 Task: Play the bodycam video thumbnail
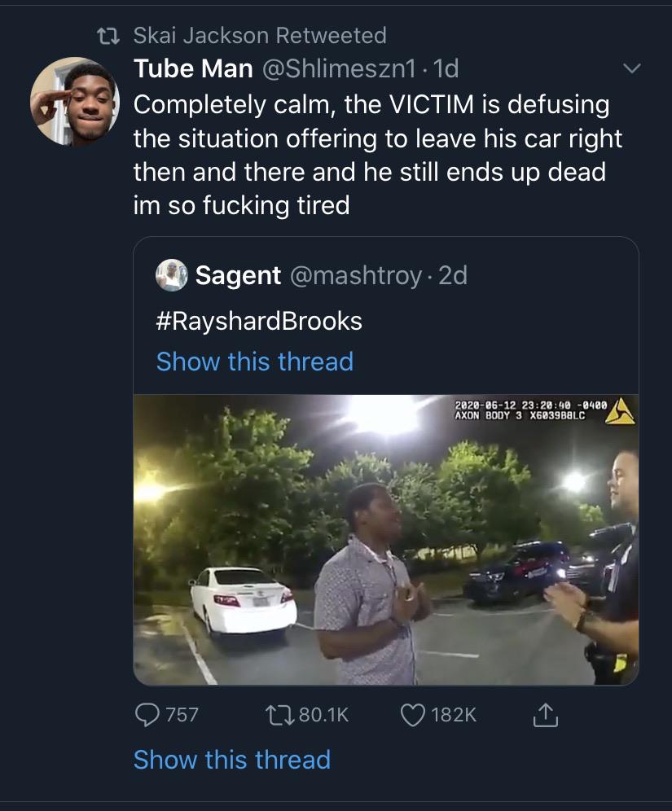pyautogui.click(x=386, y=539)
